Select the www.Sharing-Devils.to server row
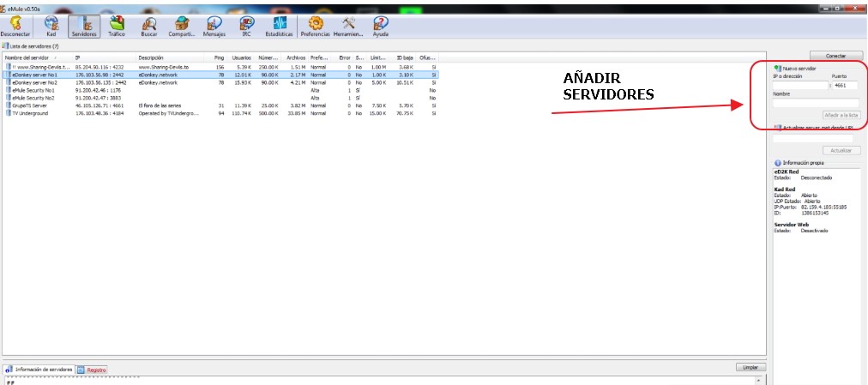 pyautogui.click(x=221, y=67)
